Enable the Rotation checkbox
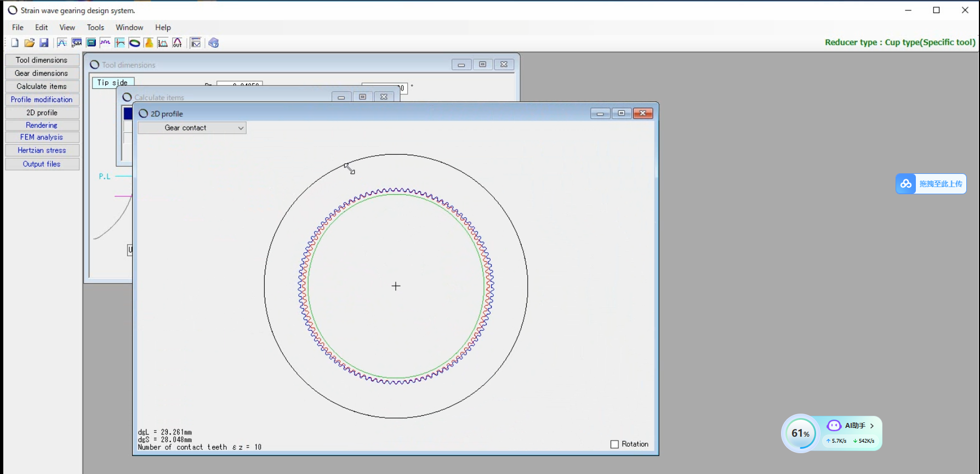Viewport: 980px width, 474px height. pos(614,444)
